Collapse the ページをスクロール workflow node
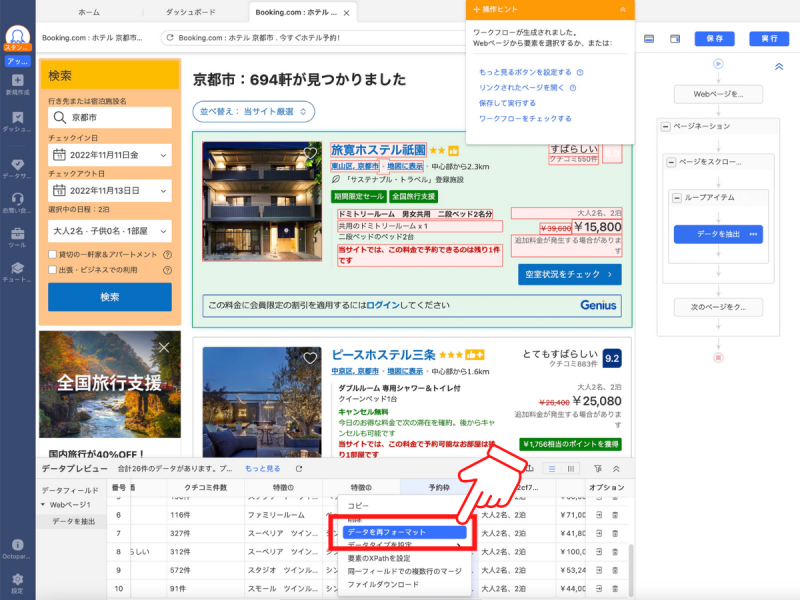 point(671,162)
